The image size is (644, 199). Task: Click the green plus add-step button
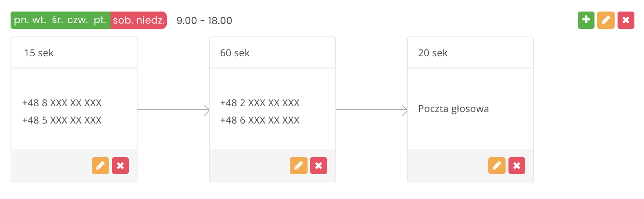tap(586, 21)
